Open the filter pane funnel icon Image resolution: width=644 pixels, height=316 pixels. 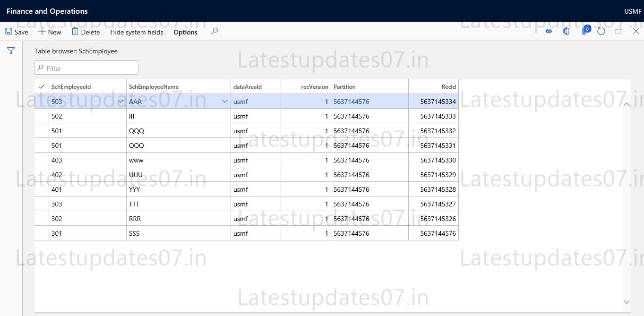pos(10,51)
